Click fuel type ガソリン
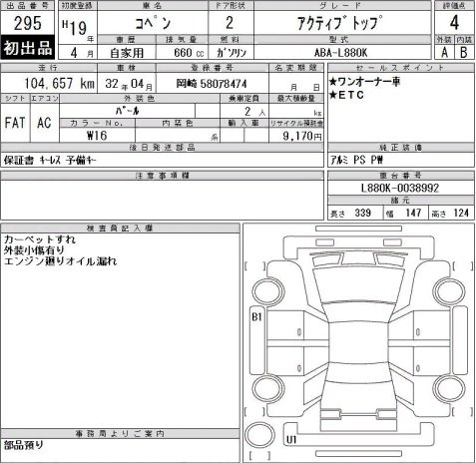476x463 pixels. pyautogui.click(x=232, y=53)
